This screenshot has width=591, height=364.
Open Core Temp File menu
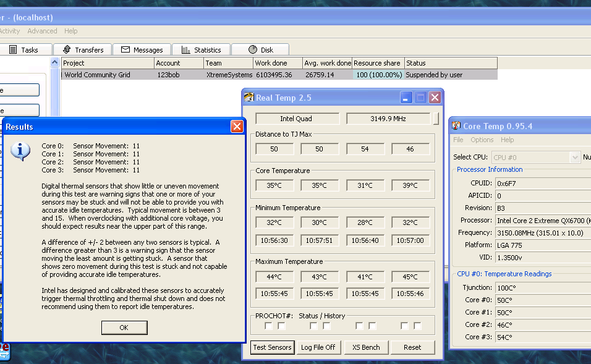pos(458,140)
